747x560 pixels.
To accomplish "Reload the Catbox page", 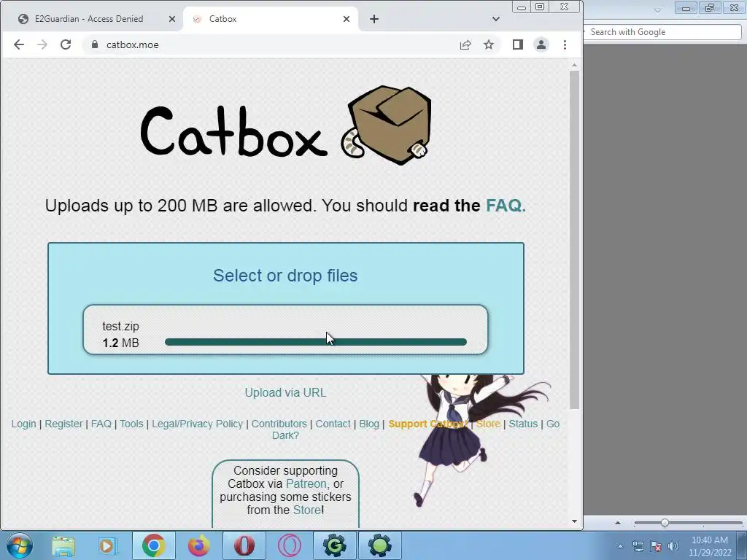I will point(66,44).
